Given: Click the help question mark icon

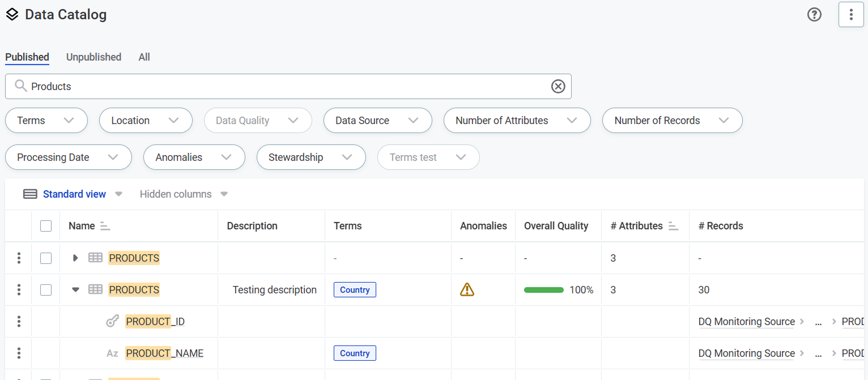Looking at the screenshot, I should 814,15.
